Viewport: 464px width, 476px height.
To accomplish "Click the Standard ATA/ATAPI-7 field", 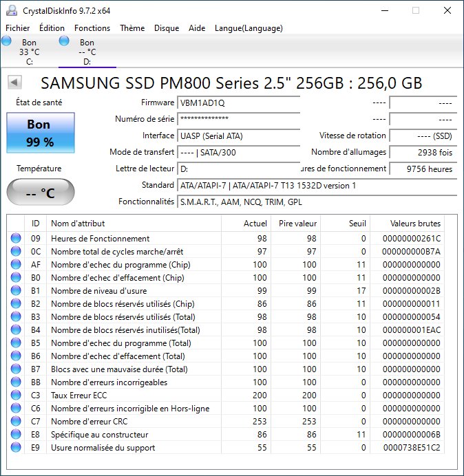I will [x=317, y=185].
